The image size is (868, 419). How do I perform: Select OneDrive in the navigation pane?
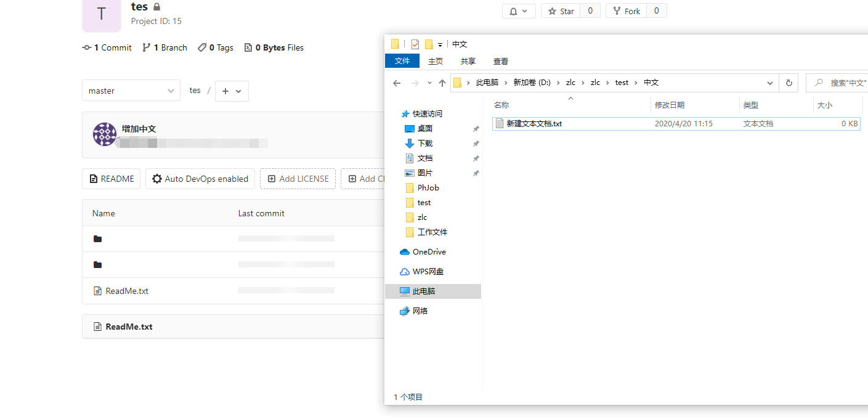429,251
